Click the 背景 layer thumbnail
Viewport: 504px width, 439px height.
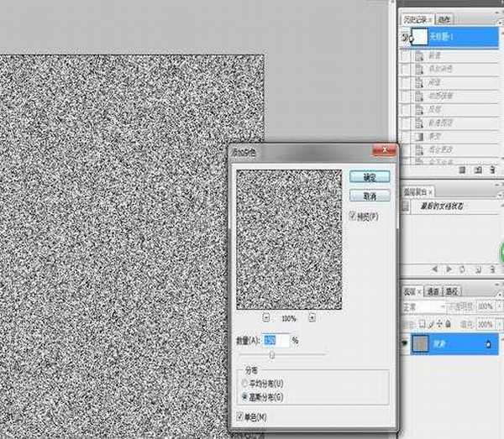pos(420,343)
